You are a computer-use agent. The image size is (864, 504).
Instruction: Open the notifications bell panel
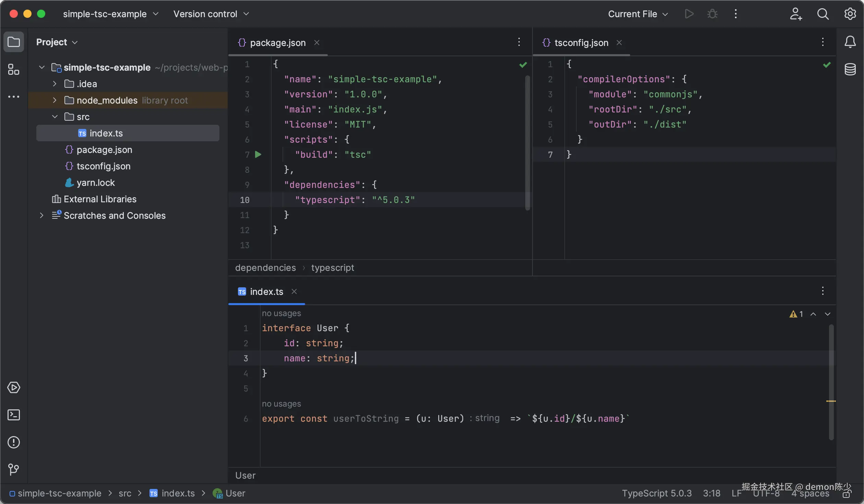coord(851,42)
